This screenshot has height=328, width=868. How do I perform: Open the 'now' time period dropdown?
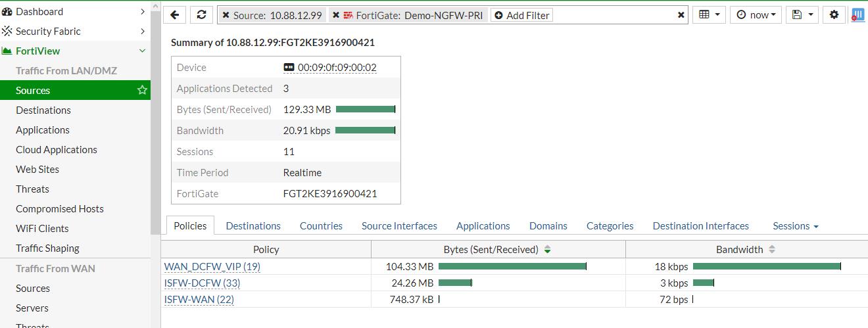(x=756, y=14)
